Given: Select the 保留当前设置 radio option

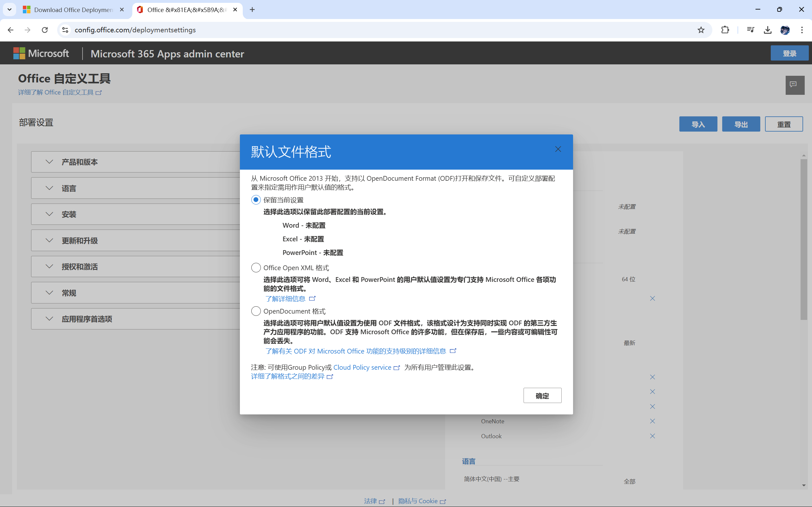Looking at the screenshot, I should [256, 200].
